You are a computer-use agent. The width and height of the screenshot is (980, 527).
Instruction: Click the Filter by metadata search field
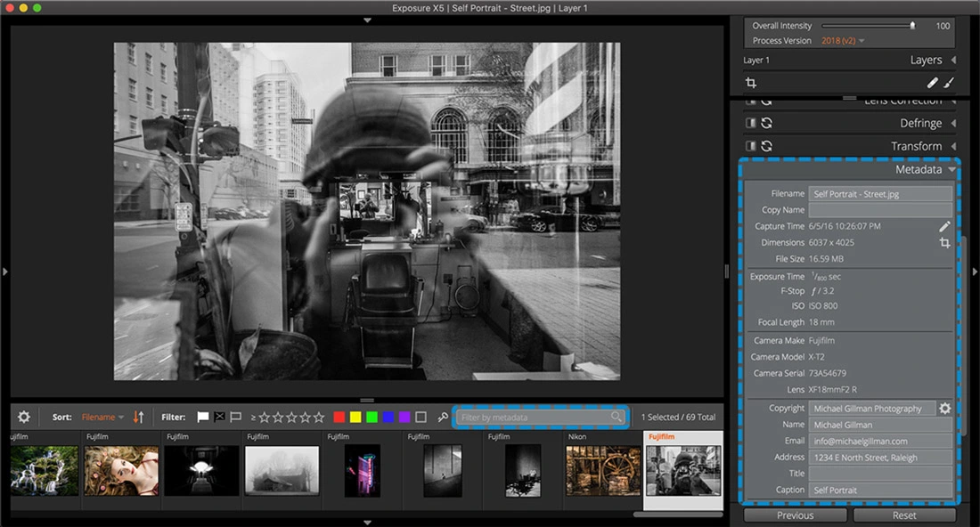point(535,417)
